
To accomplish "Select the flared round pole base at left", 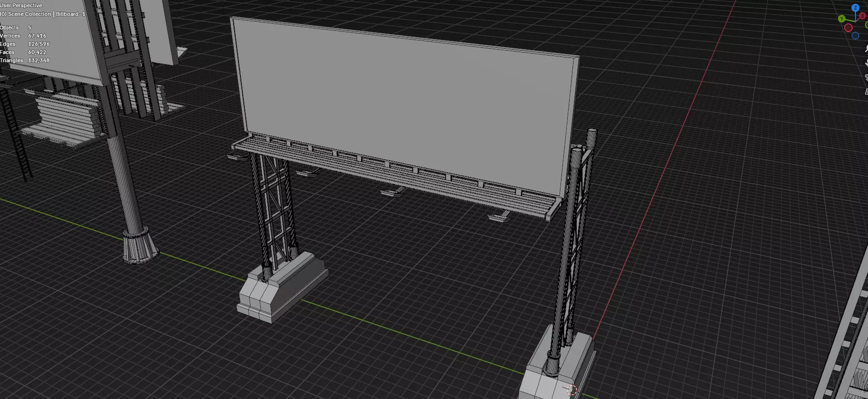I will 140,246.
